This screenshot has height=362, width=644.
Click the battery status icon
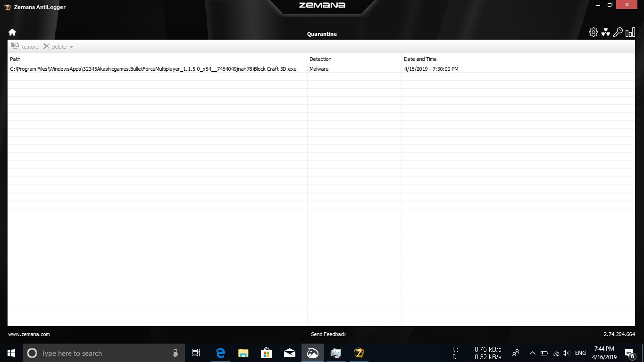pyautogui.click(x=544, y=353)
